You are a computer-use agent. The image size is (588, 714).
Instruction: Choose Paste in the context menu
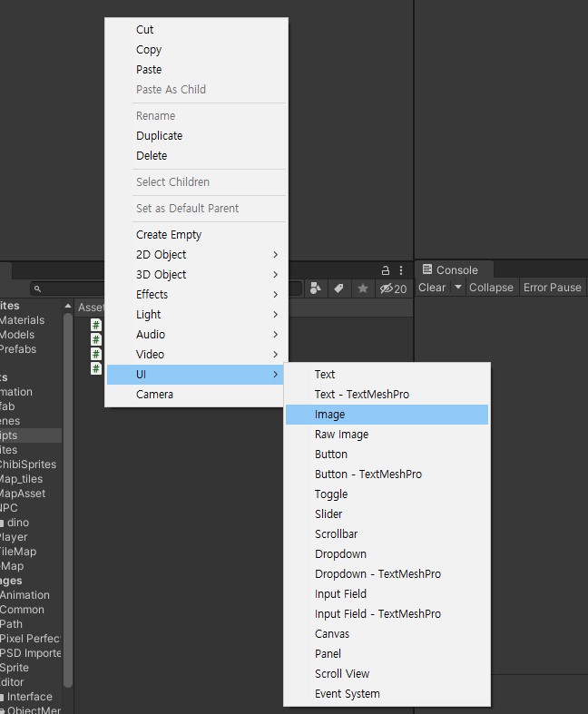[x=196, y=70]
